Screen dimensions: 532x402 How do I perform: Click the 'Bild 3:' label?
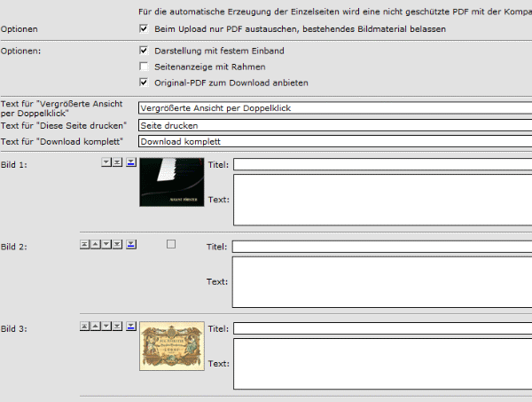pos(14,329)
